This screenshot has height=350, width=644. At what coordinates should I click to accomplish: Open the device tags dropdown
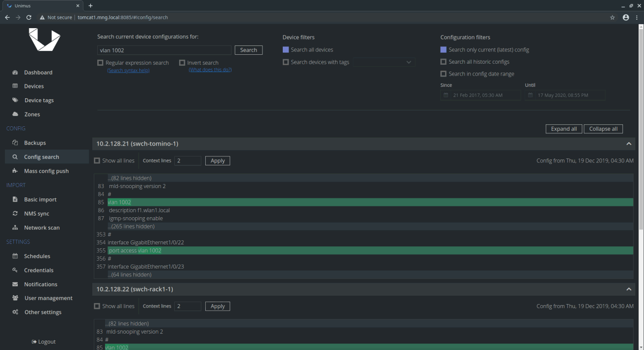(383, 62)
